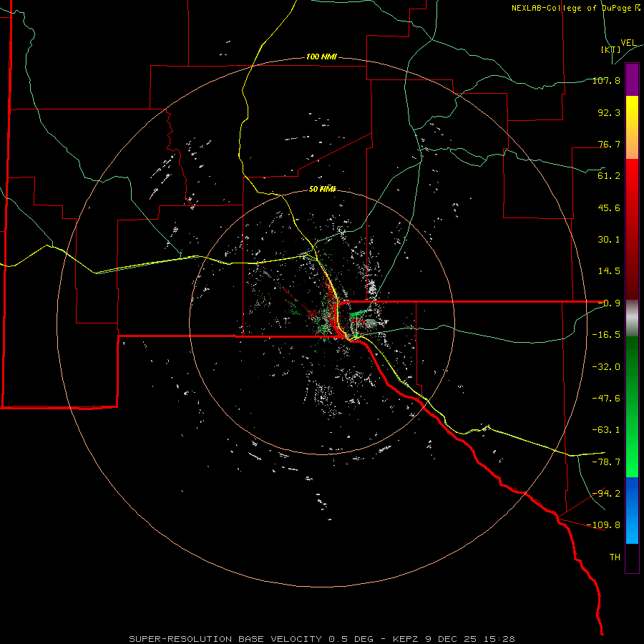The image size is (644, 644).
Task: Click the 107.8 legend value
Action: [606, 80]
